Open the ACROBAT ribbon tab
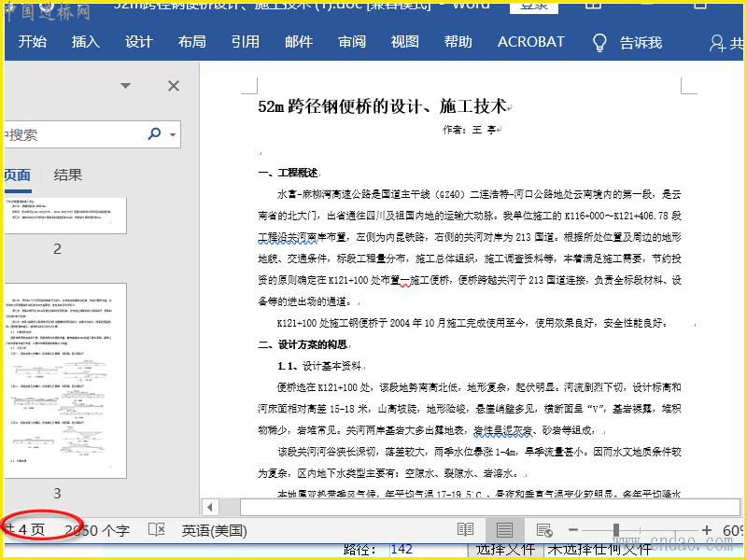This screenshot has width=747, height=560. [530, 42]
